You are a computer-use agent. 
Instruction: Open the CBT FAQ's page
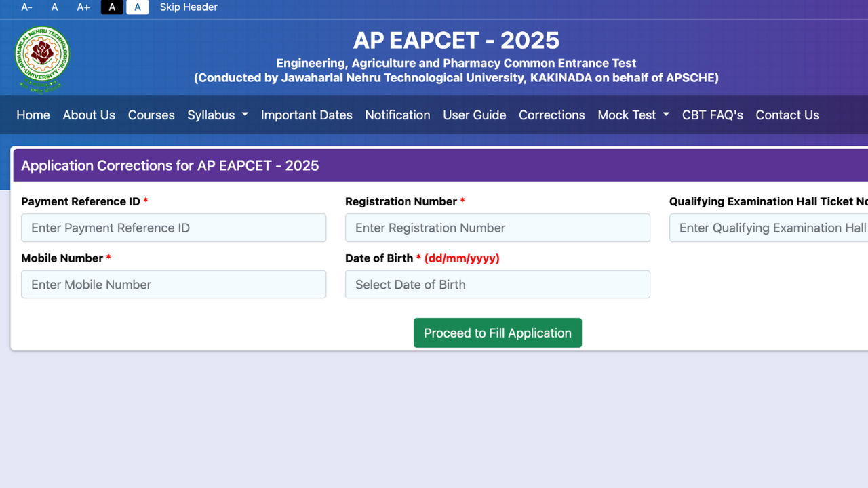pos(713,115)
